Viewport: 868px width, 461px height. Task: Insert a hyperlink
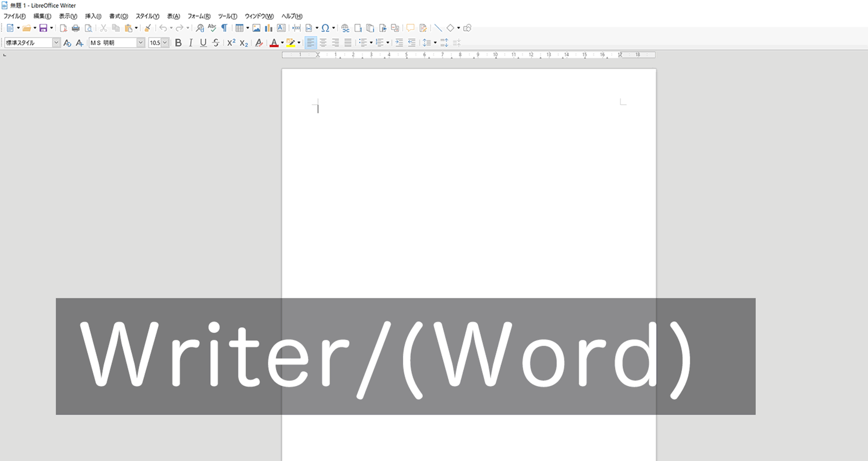(x=345, y=28)
